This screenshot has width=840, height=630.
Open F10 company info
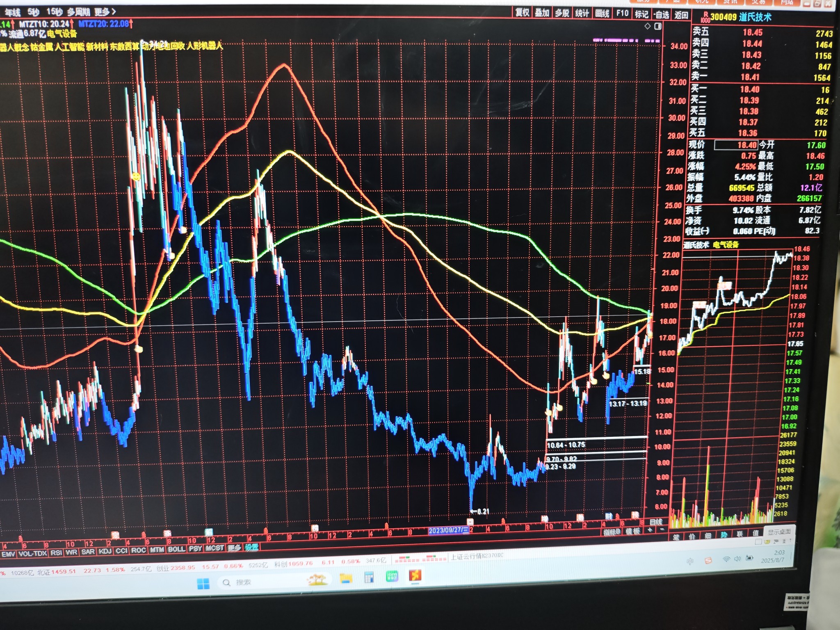(x=622, y=14)
